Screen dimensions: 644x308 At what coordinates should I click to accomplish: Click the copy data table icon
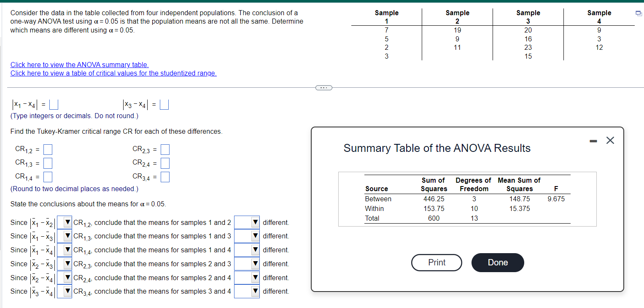pyautogui.click(x=639, y=14)
